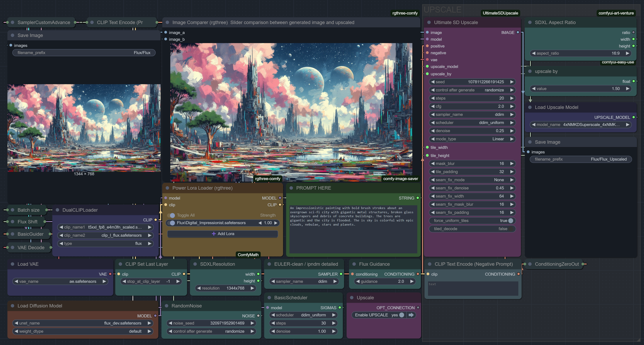The image size is (644, 345).
Task: Expand the collapsed VAE Decode node
Action: click(13, 247)
